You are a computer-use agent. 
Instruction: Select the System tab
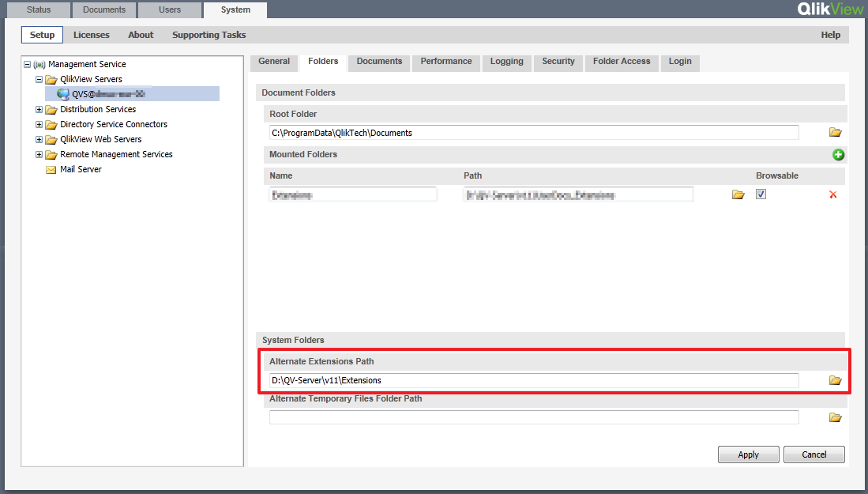235,9
